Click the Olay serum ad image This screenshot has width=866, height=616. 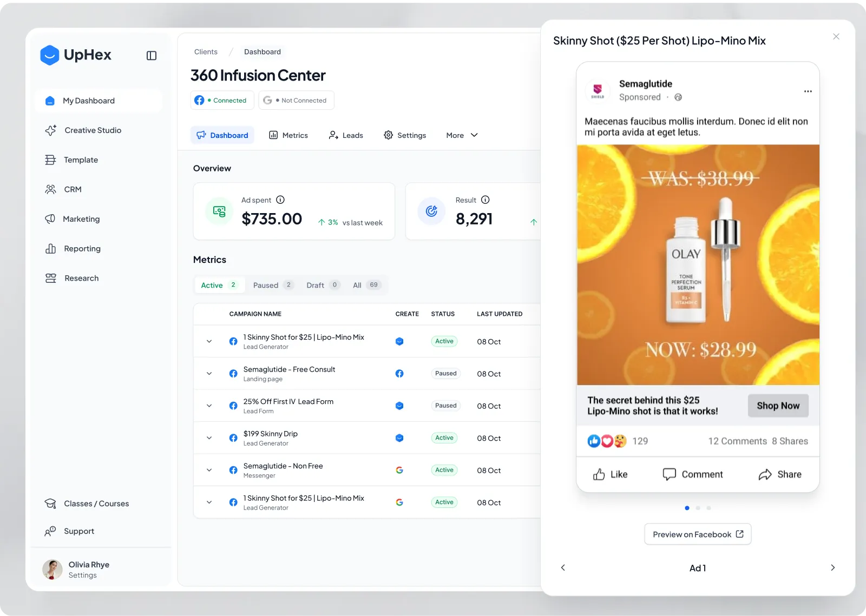tap(698, 265)
